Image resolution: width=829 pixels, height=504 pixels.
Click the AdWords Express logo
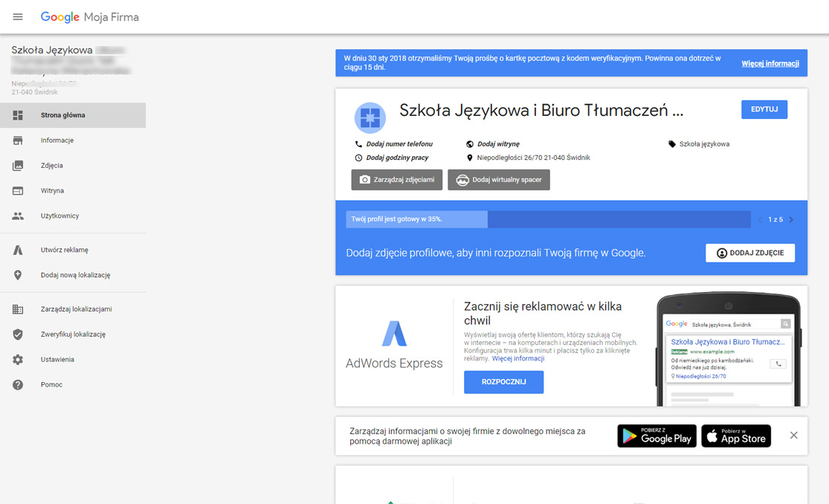[x=394, y=346]
